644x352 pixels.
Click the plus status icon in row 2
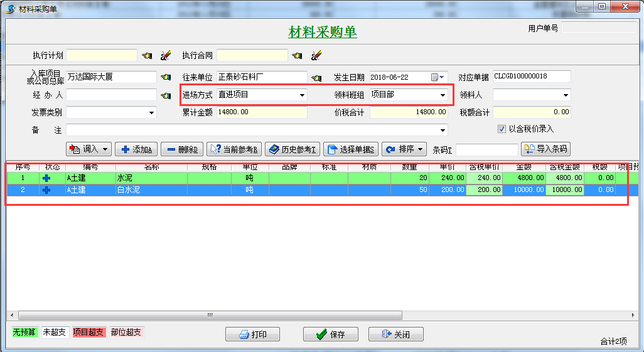click(46, 189)
